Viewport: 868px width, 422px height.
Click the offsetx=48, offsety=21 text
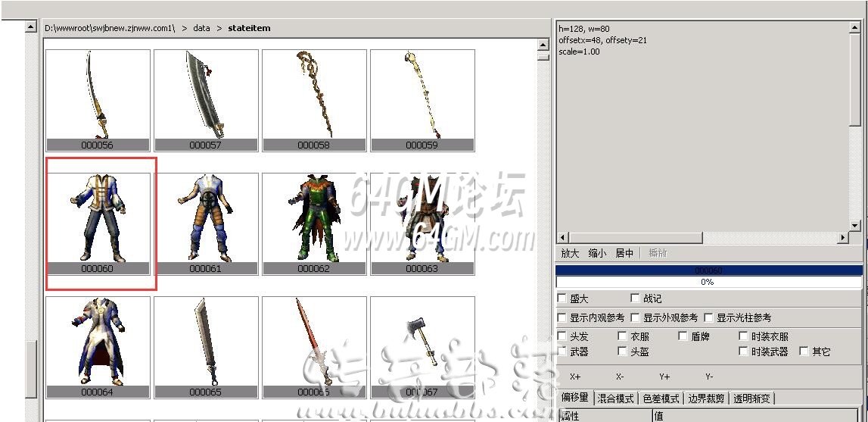click(x=603, y=40)
